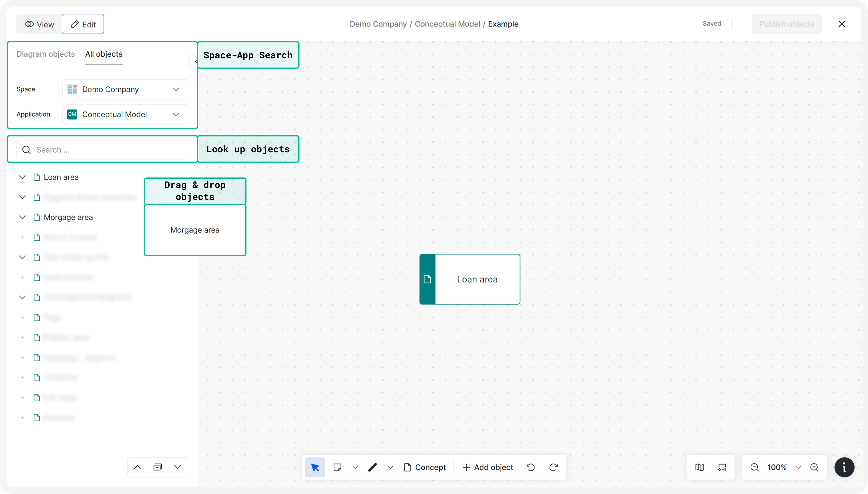Select the pointer/selection tool in bottom toolbar

tap(315, 467)
